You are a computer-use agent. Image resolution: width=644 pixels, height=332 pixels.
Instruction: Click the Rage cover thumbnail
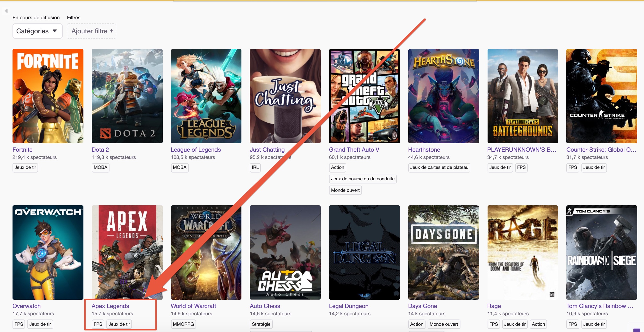(523, 253)
